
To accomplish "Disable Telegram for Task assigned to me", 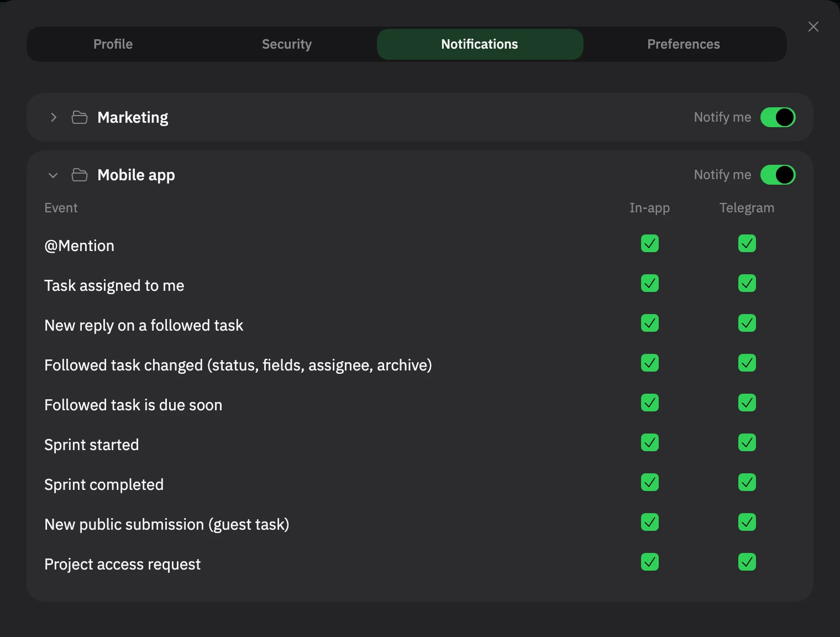I will [x=747, y=283].
